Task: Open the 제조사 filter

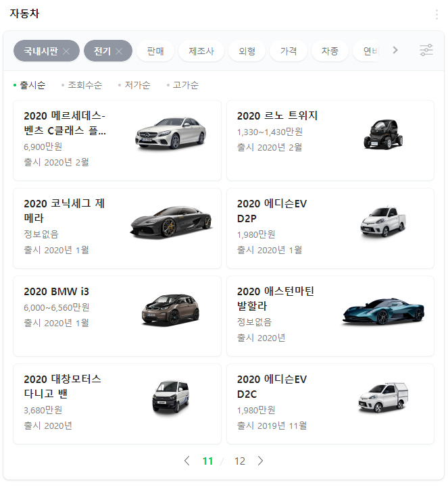Action: click(201, 51)
